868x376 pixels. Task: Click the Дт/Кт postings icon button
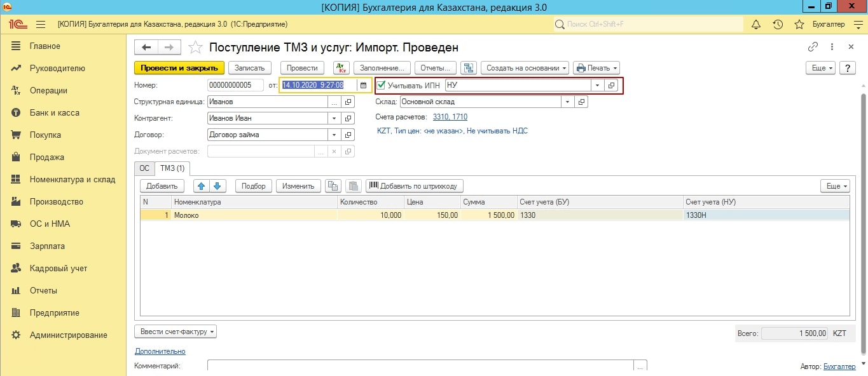coord(341,68)
